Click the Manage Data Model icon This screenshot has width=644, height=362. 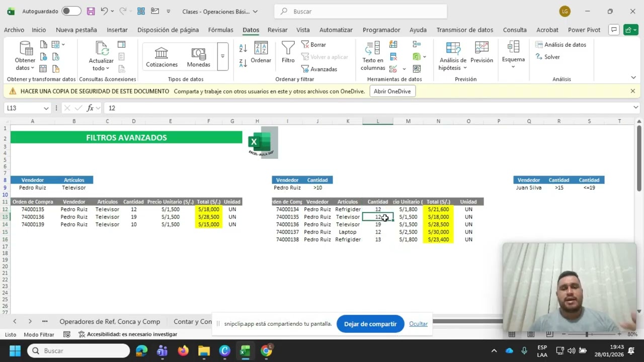417,69
